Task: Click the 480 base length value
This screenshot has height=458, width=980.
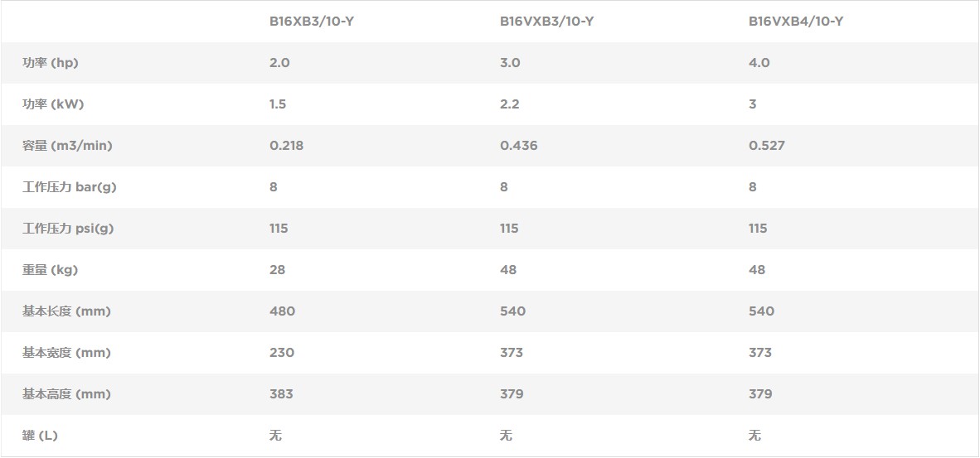Action: pos(283,311)
